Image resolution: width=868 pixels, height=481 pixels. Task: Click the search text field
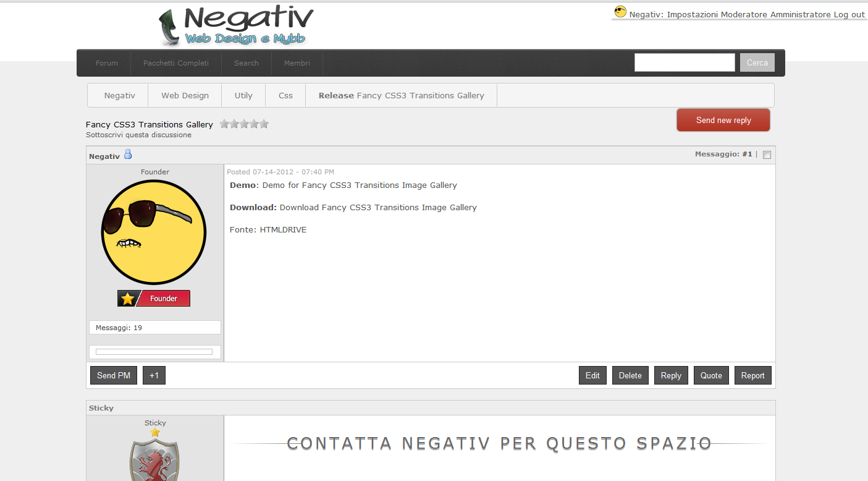pos(685,62)
